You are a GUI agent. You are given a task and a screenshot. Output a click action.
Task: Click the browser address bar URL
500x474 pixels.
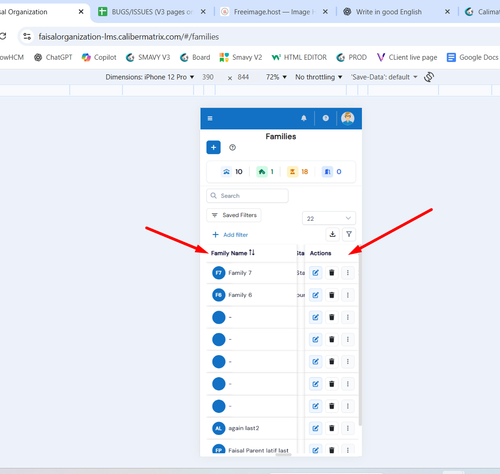pos(129,37)
